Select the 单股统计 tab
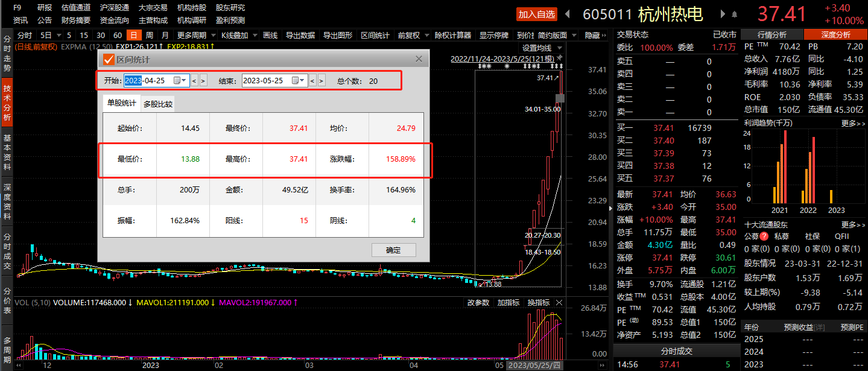 pyautogui.click(x=122, y=103)
